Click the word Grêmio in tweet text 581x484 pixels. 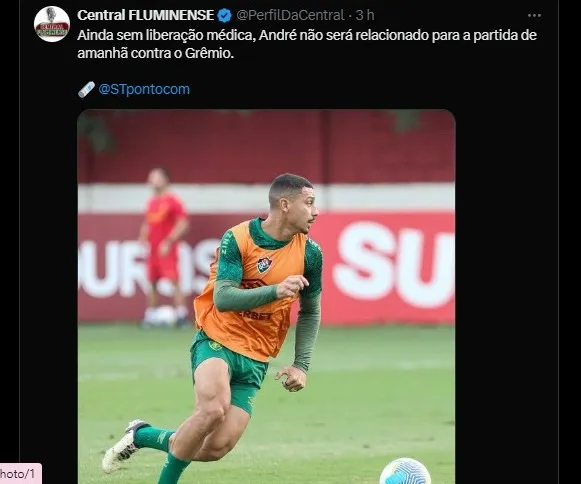click(208, 53)
